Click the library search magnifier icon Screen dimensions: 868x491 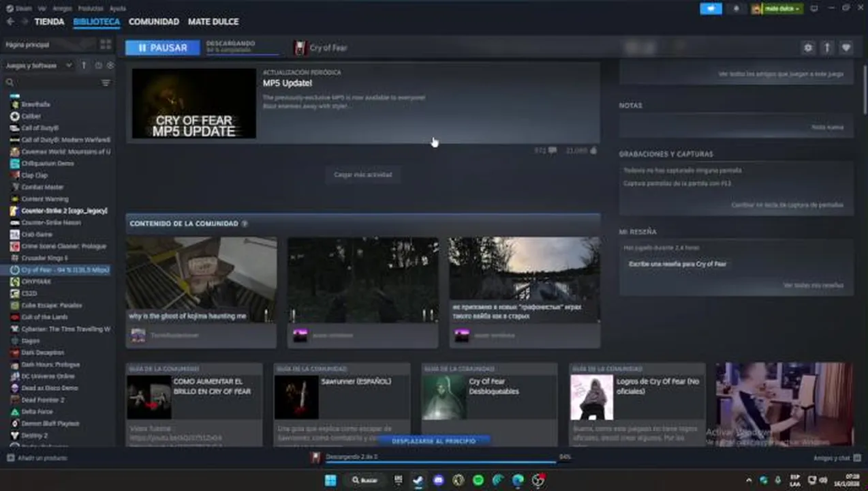10,83
